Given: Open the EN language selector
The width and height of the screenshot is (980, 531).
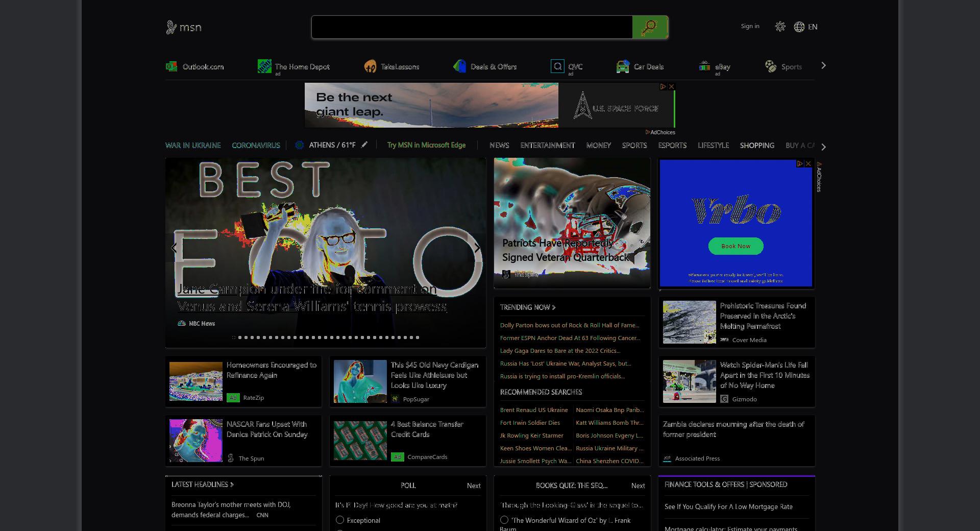Looking at the screenshot, I should [813, 27].
